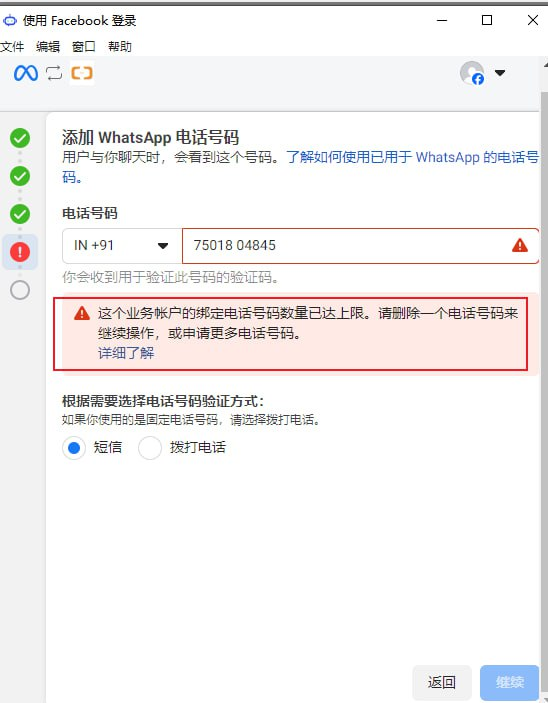Expand the account dropdown arrow beside avatar
The image size is (548, 703).
pos(500,73)
